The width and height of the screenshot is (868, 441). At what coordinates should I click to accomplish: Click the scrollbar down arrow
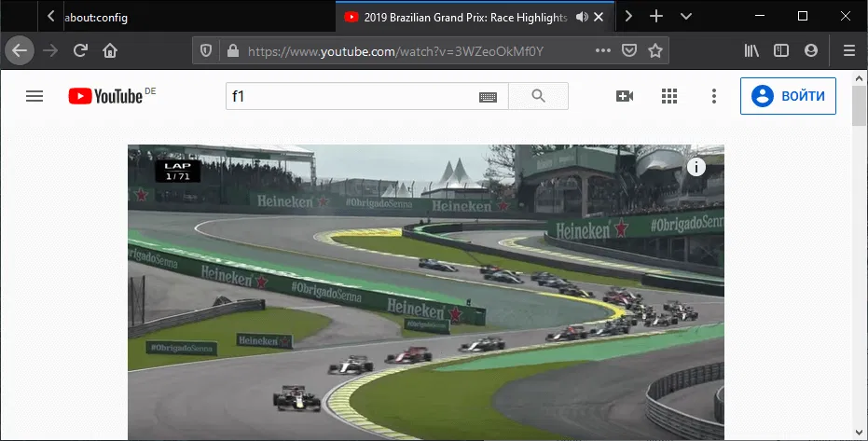859,433
